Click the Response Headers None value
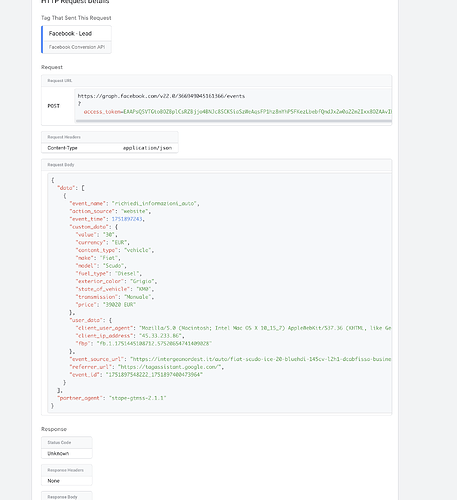The image size is (457, 500). (x=53, y=481)
